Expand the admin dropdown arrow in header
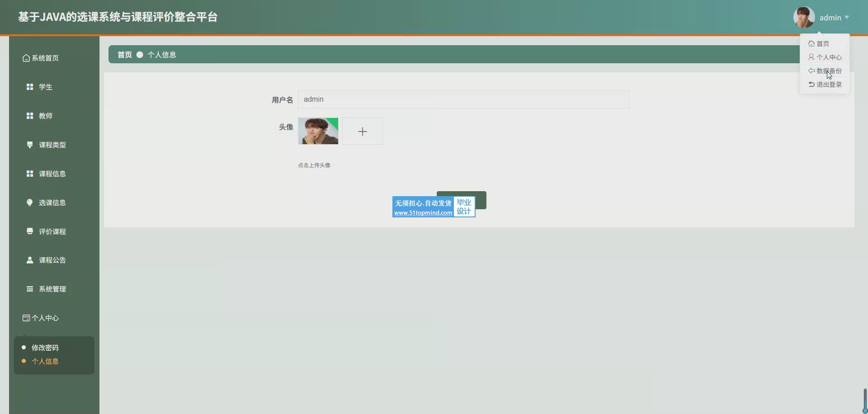 coord(846,18)
